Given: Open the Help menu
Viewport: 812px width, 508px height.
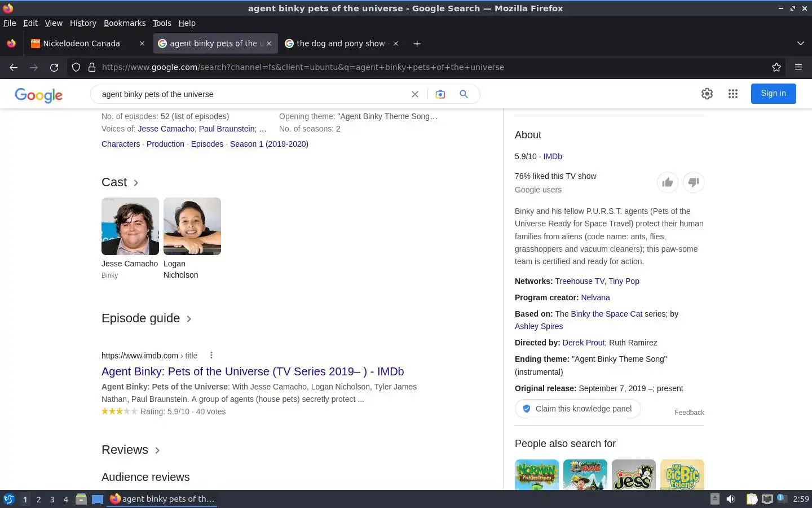Looking at the screenshot, I should (187, 23).
